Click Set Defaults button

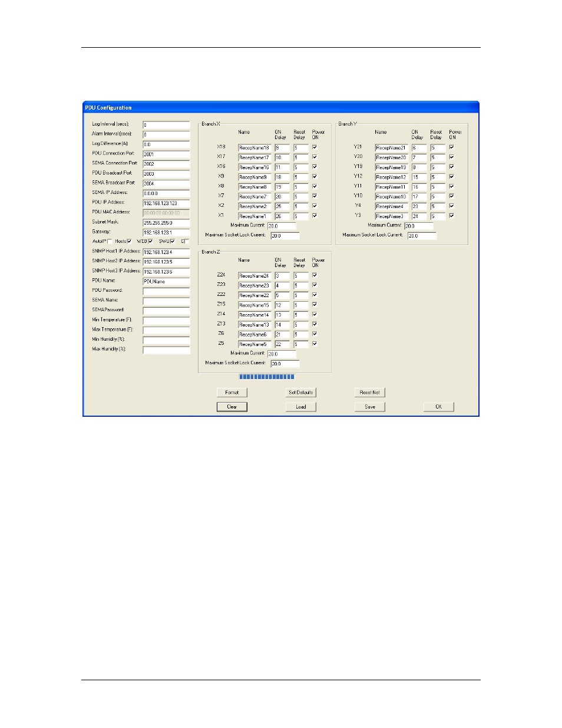301,393
